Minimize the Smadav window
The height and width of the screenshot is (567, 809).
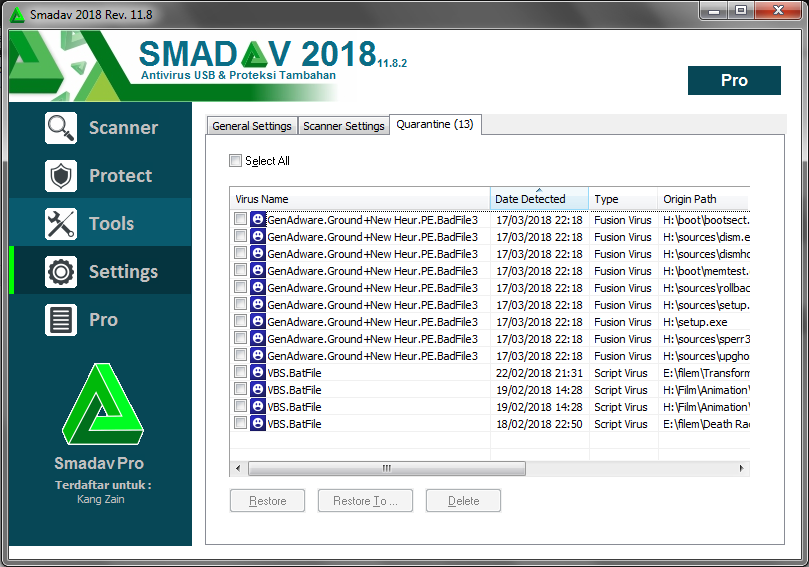click(x=714, y=11)
